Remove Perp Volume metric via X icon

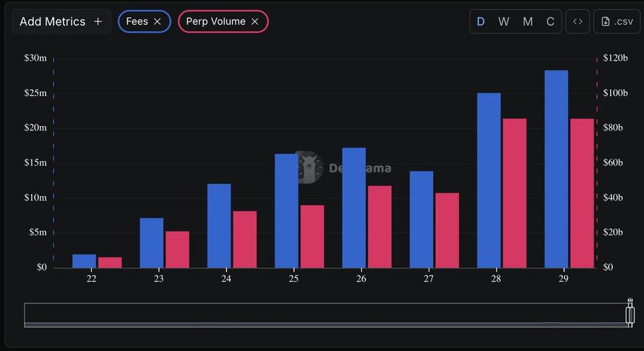255,21
